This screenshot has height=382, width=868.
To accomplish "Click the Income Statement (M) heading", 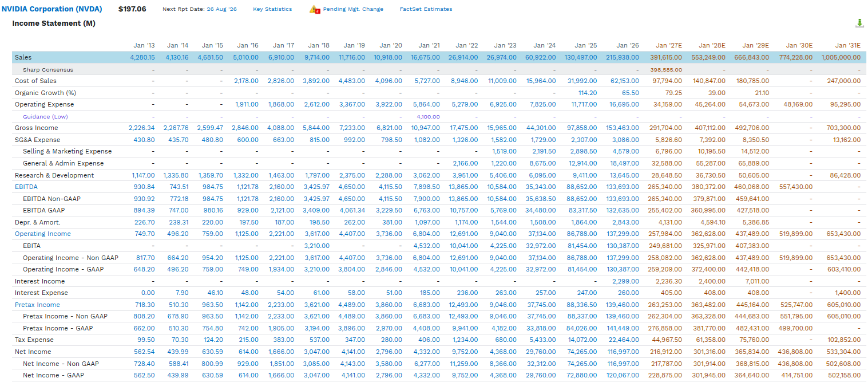I will tap(54, 23).
